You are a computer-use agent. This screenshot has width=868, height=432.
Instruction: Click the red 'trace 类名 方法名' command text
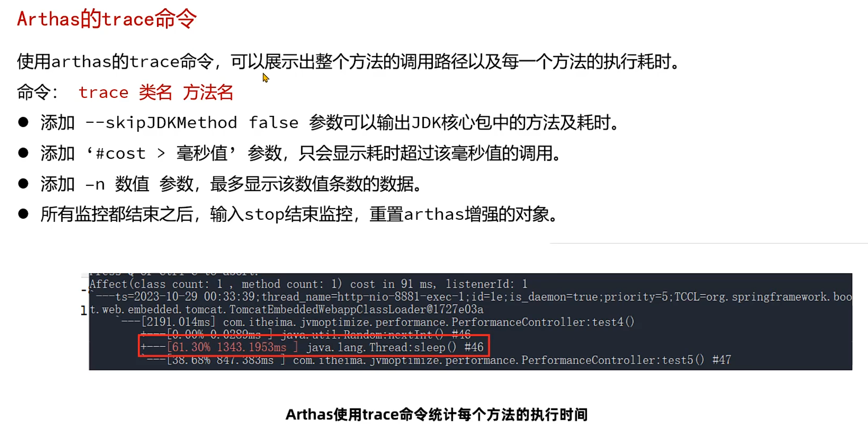(156, 92)
